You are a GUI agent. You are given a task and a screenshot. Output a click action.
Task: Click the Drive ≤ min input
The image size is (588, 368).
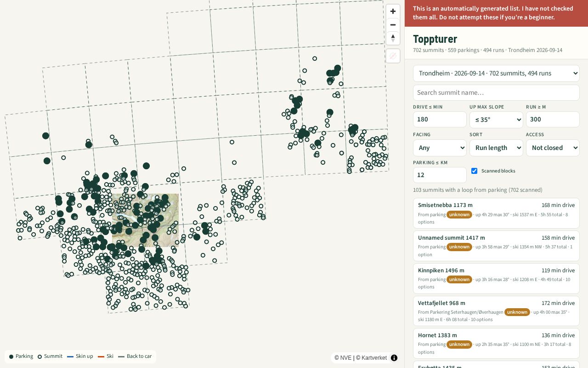[x=440, y=120]
